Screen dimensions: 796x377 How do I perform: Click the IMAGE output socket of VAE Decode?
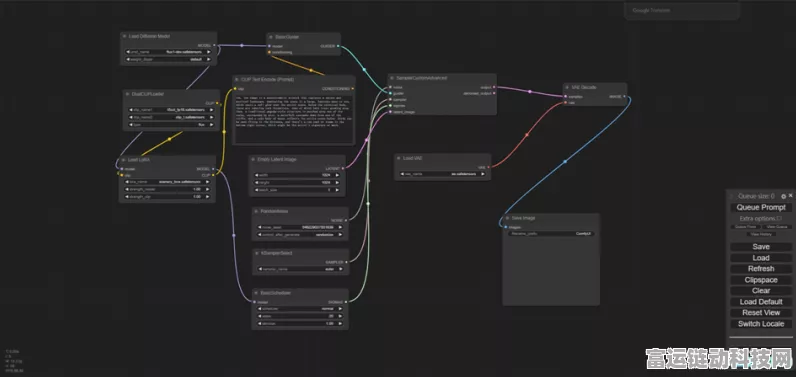point(624,96)
